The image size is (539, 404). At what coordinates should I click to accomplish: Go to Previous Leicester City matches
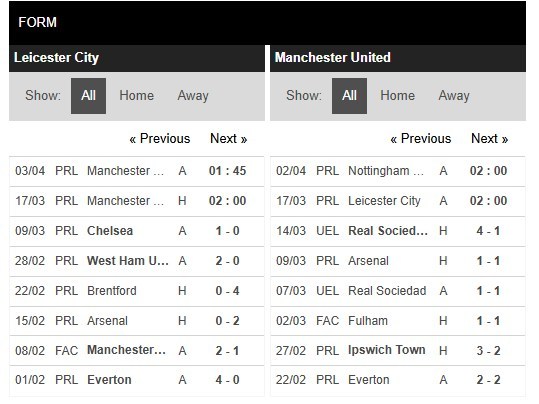[160, 139]
